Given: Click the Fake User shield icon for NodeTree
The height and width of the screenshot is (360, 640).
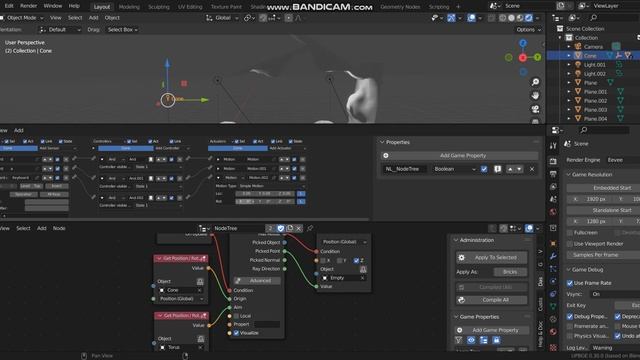Looking at the screenshot, I should tap(281, 228).
